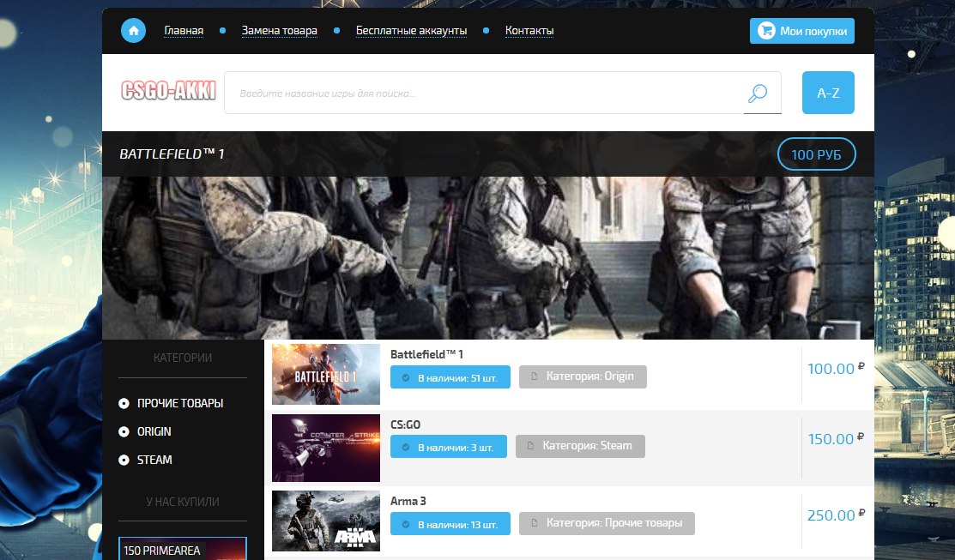Image resolution: width=955 pixels, height=560 pixels.
Task: Click В наличии: 51 шт. badge
Action: coord(450,377)
